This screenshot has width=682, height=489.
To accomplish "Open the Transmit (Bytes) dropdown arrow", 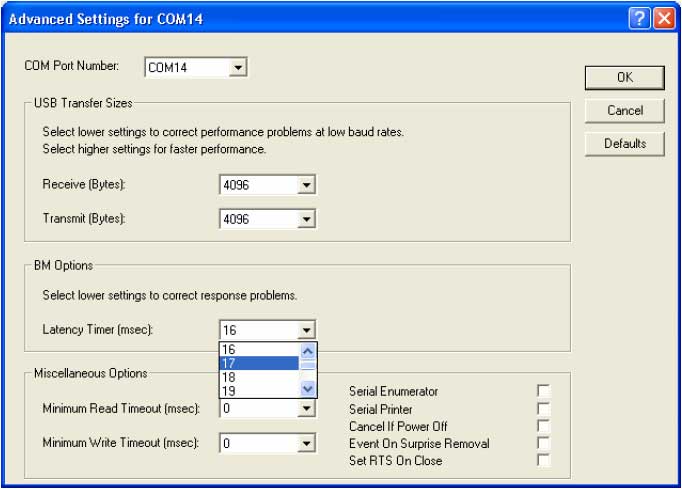I will coord(307,219).
